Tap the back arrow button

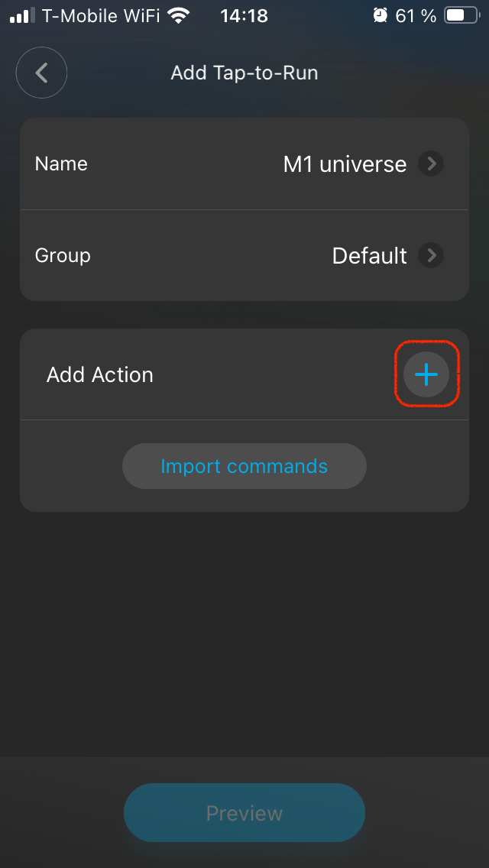(x=42, y=73)
